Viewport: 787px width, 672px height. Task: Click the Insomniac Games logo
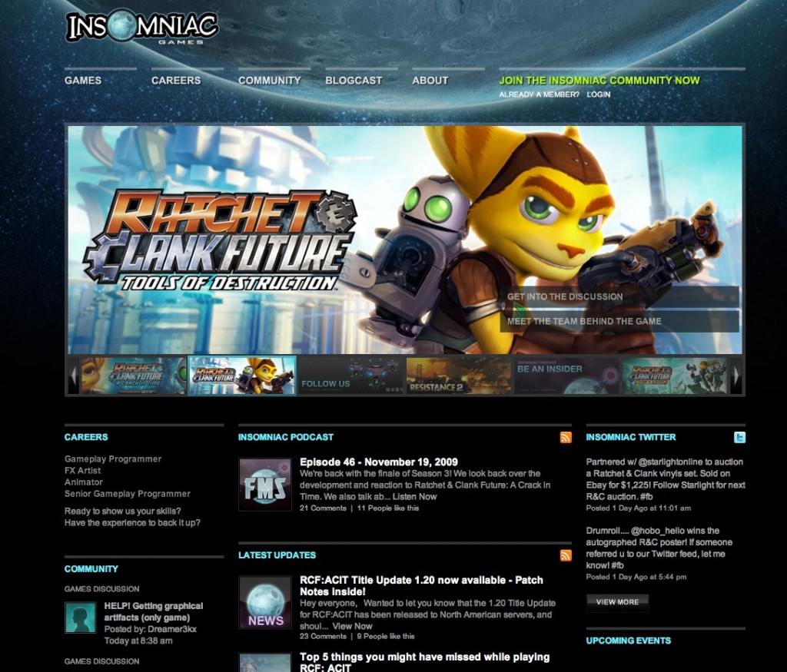click(x=142, y=26)
